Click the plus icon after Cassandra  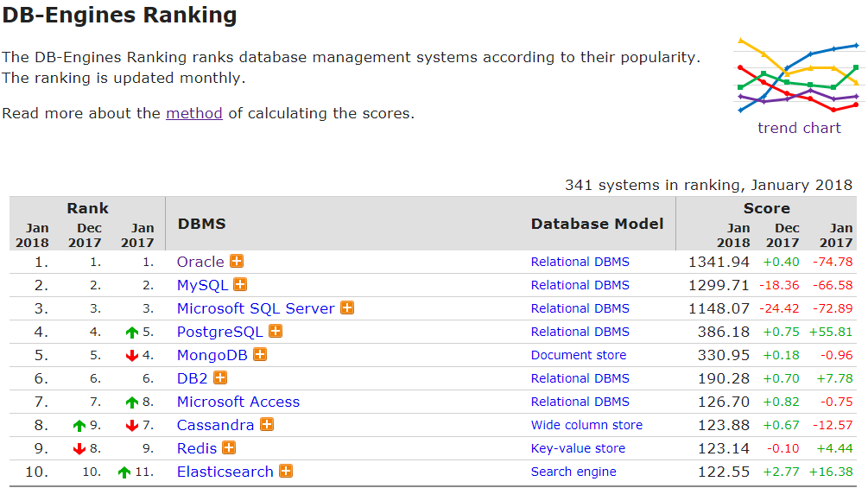[x=267, y=424]
